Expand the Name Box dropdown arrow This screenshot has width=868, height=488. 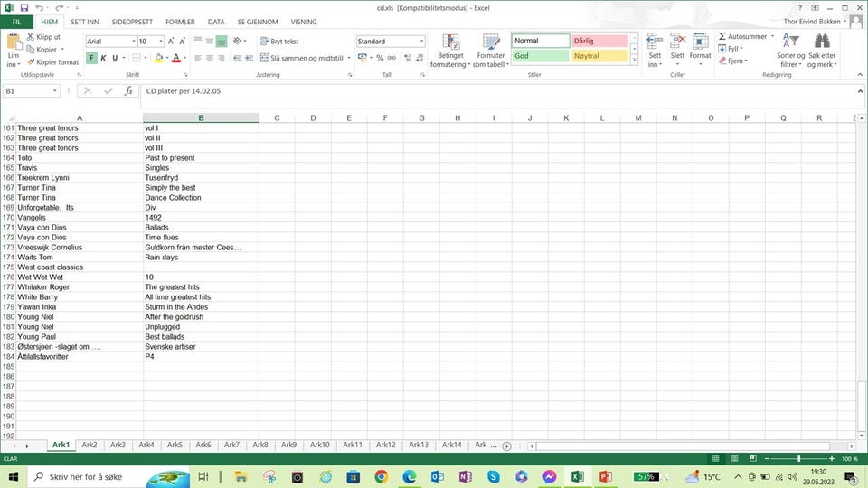55,90
